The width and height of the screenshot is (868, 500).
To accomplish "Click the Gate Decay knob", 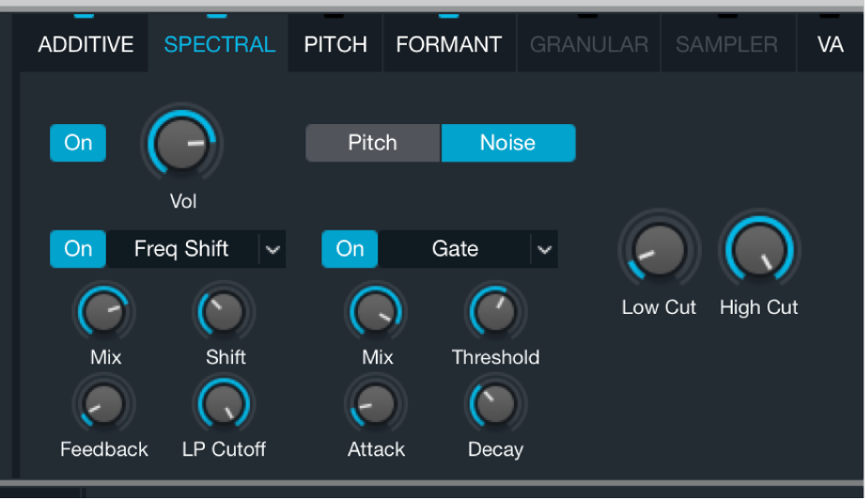I will click(x=495, y=404).
